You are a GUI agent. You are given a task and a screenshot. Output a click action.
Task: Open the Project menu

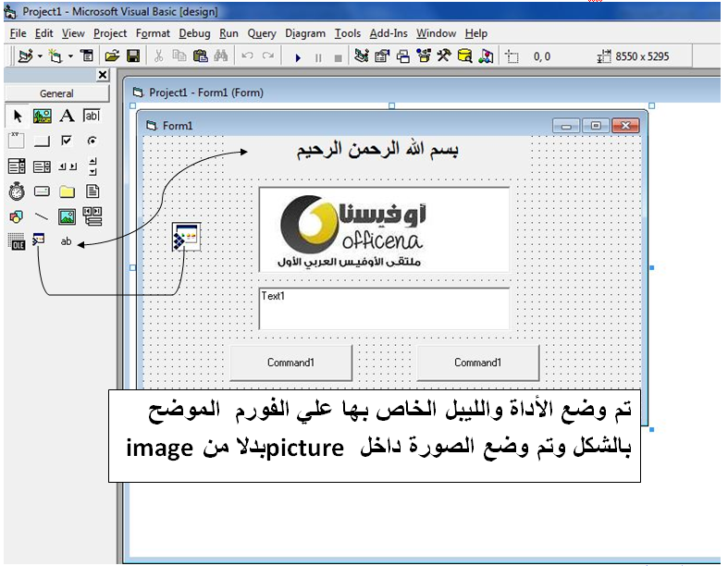pyautogui.click(x=110, y=33)
